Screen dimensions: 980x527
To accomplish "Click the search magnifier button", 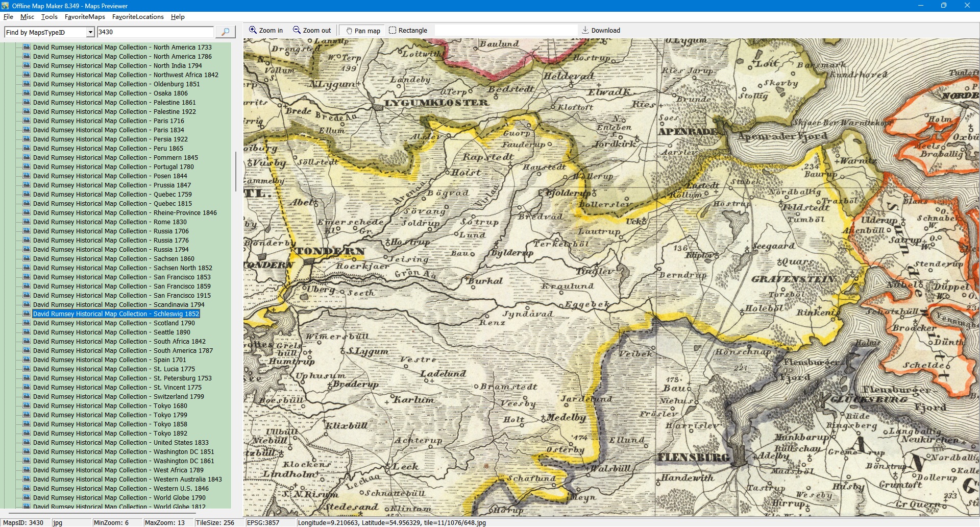I will pos(225,32).
